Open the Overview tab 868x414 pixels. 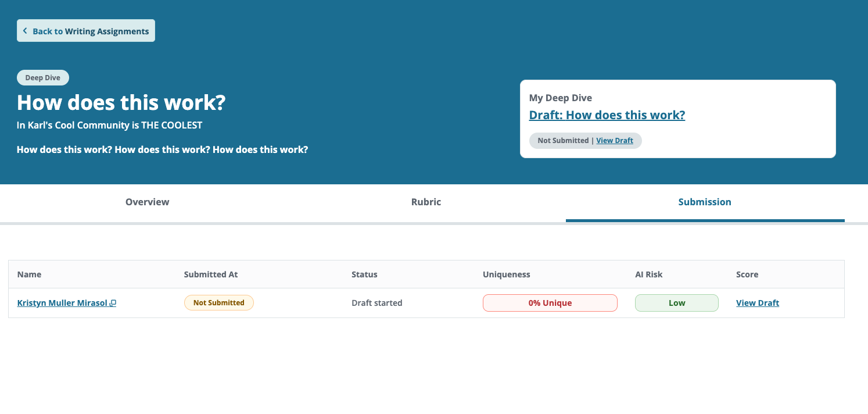[x=148, y=202]
